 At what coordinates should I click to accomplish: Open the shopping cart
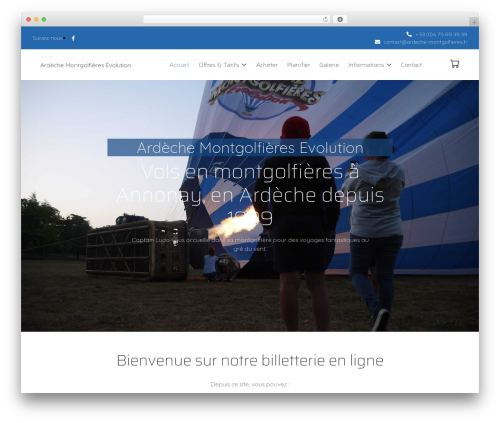pyautogui.click(x=455, y=64)
